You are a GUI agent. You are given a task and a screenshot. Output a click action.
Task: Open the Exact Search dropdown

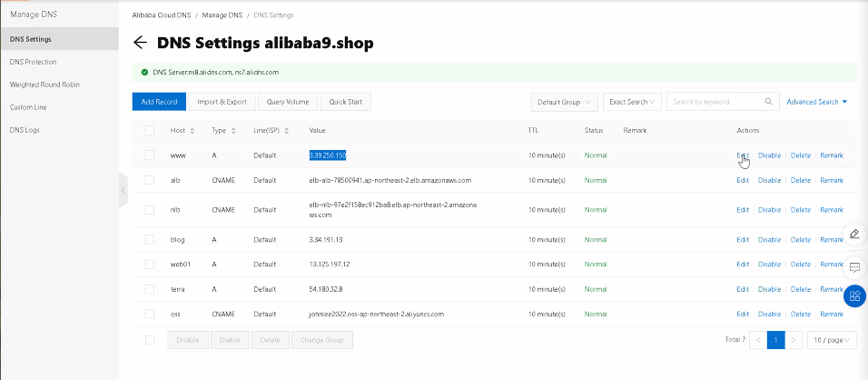(x=632, y=102)
